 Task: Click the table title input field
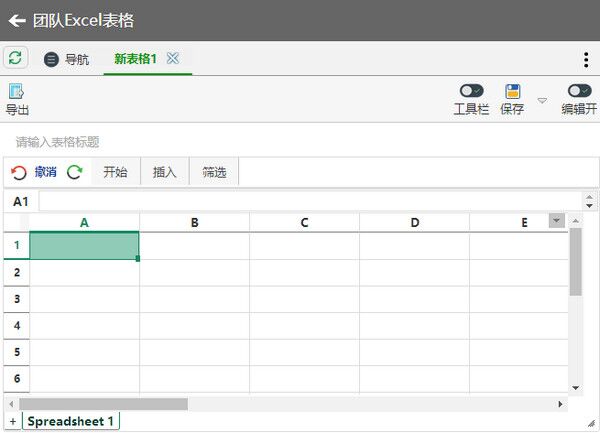pyautogui.click(x=200, y=142)
